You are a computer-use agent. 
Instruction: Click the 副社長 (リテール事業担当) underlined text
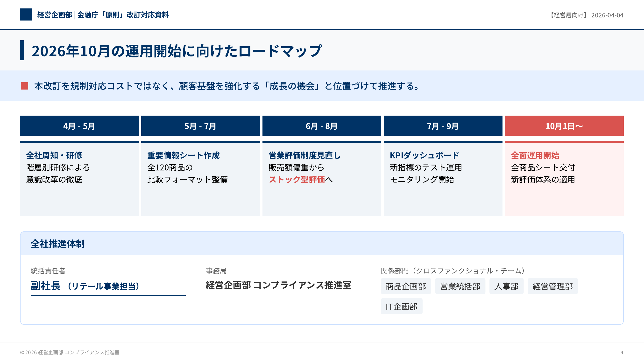click(x=85, y=286)
